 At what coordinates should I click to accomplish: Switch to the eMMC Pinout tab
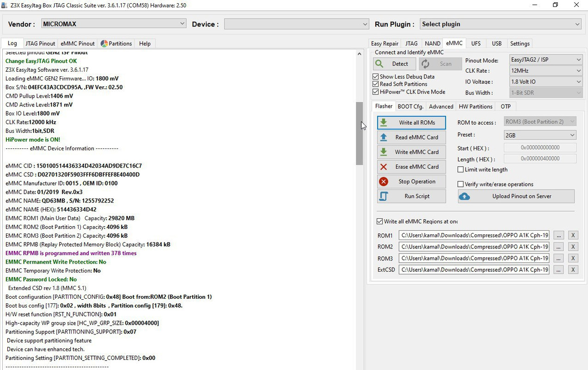point(78,43)
